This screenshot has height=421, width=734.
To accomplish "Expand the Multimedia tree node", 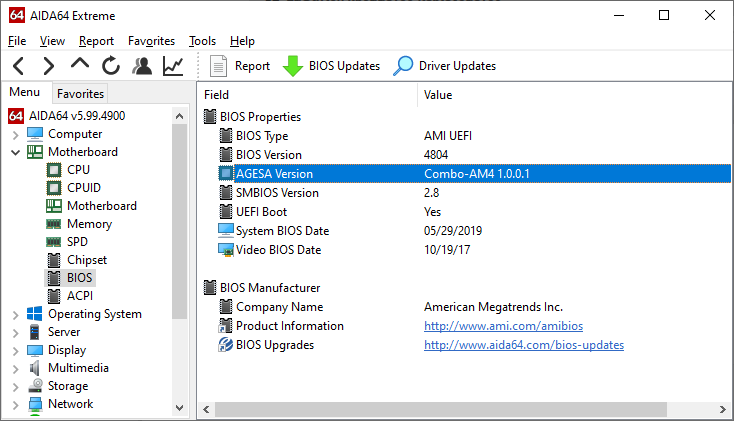I will [15, 369].
